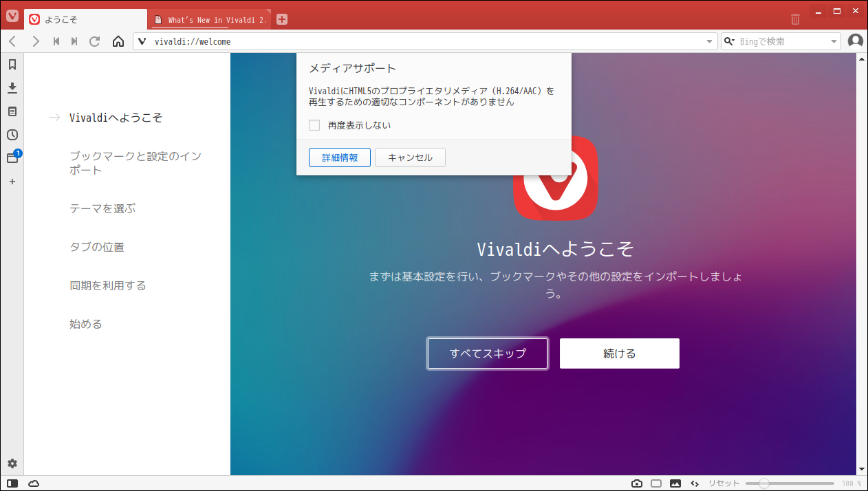Select 始める step
868x491 pixels.
86,324
